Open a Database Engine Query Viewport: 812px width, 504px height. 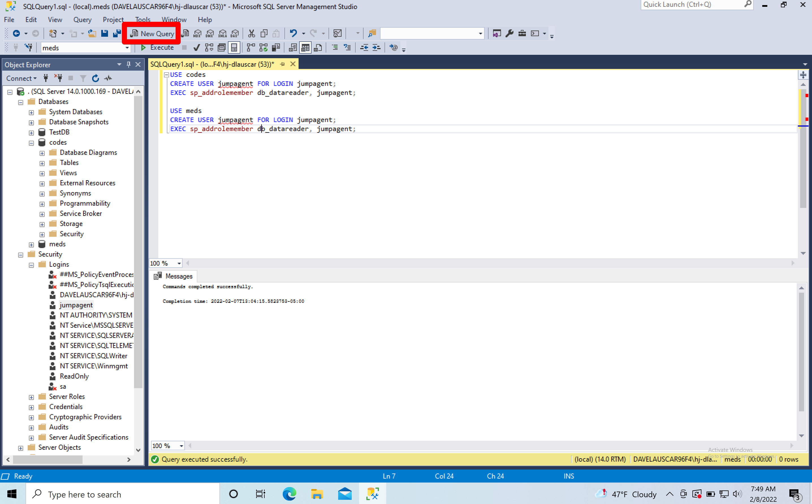pos(185,33)
